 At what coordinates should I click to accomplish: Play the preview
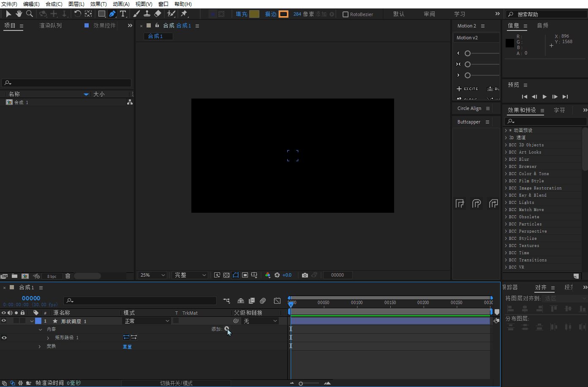tap(544, 97)
